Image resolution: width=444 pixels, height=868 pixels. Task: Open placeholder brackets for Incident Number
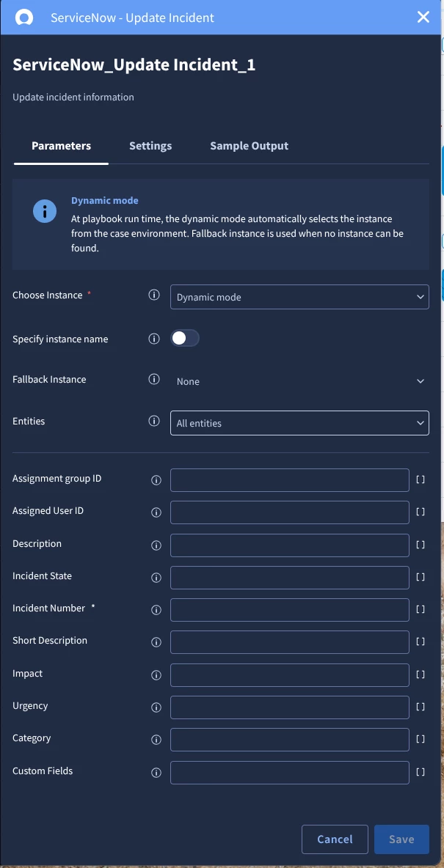click(x=421, y=609)
